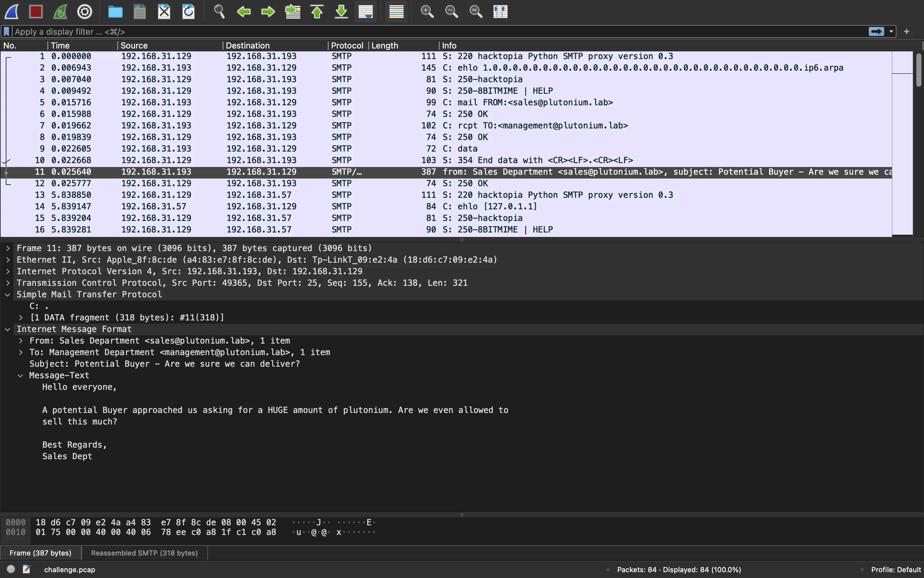Screen dimensions: 924x578
Task: Click the go to specified packet icon
Action: 293,12
